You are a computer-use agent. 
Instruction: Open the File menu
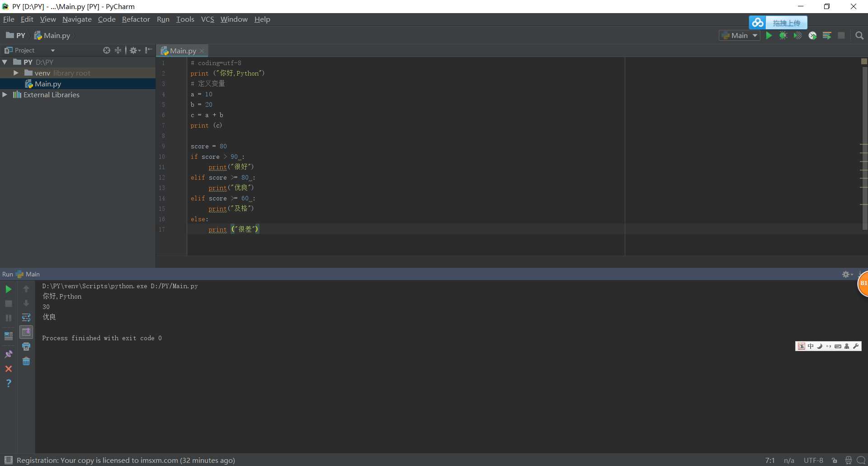pos(9,19)
